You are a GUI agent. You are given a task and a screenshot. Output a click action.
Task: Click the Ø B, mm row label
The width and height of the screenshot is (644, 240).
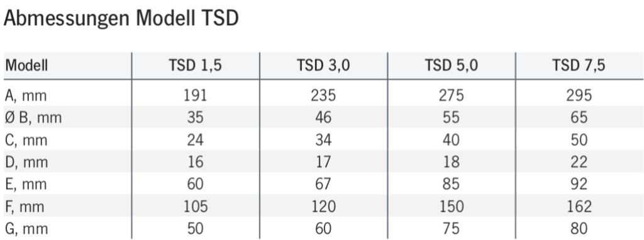click(x=33, y=118)
